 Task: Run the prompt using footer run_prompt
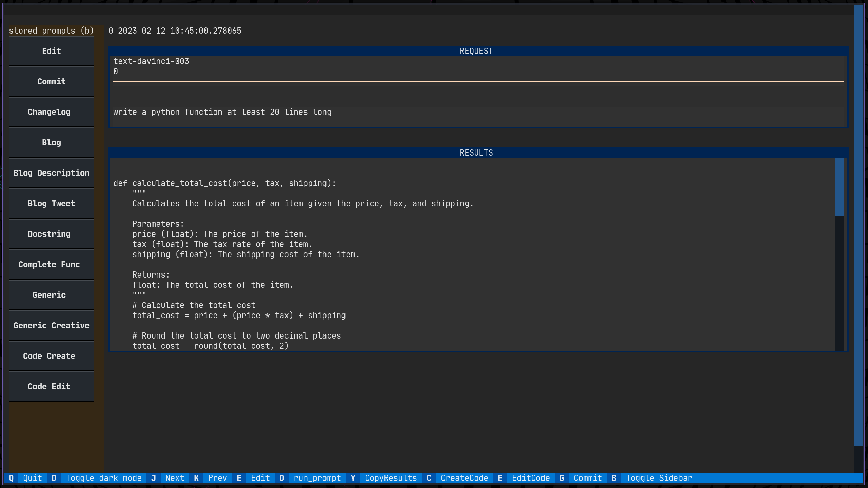317,478
